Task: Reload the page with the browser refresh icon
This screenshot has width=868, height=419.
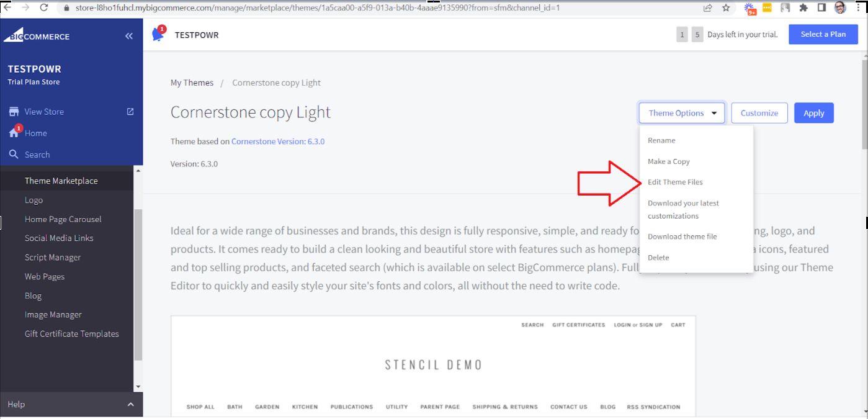Action: (44, 7)
